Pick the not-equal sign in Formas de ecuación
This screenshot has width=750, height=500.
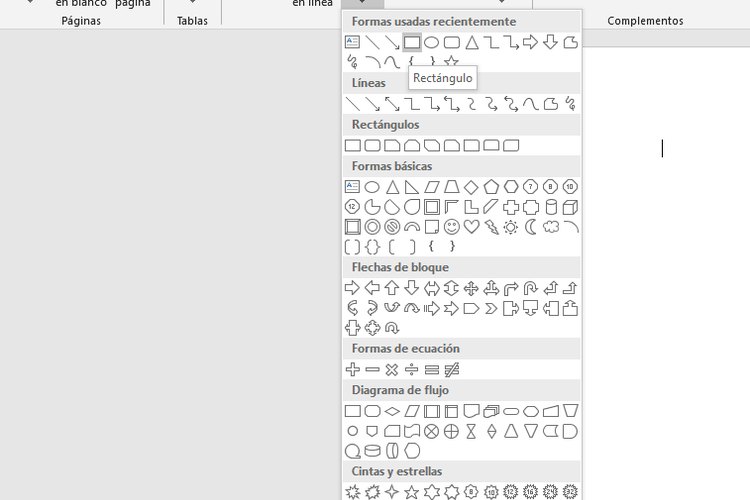[452, 369]
